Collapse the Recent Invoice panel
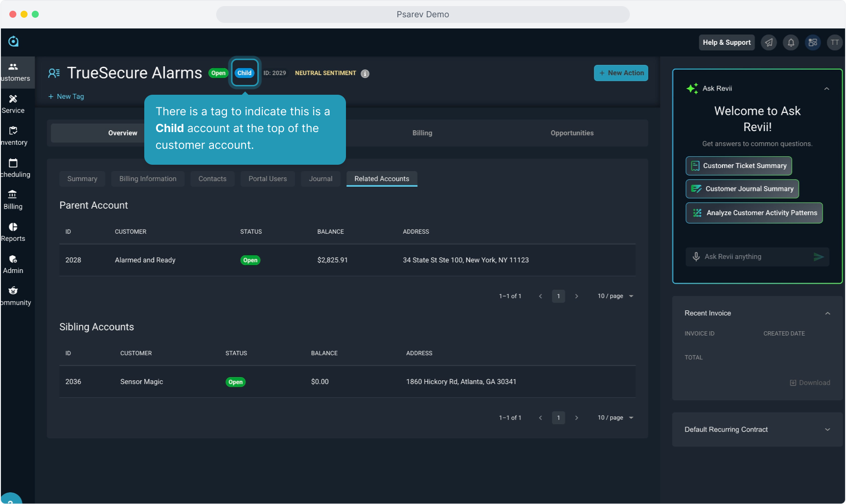 pos(827,313)
